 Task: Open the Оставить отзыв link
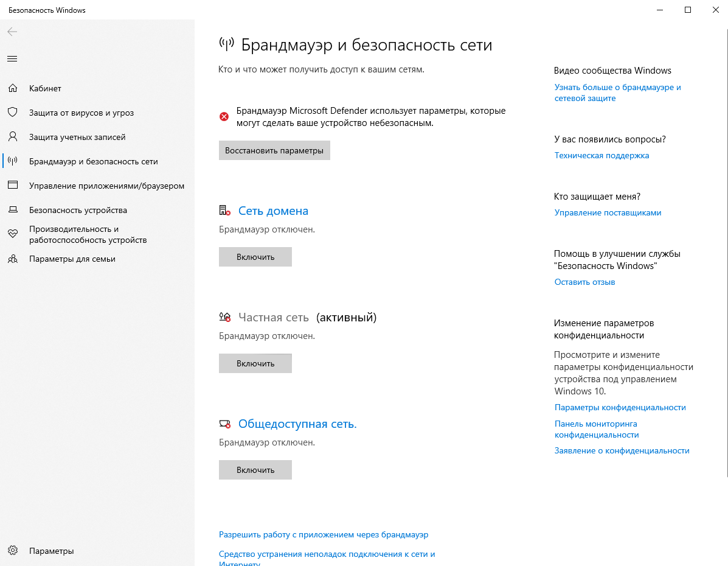[x=584, y=282]
